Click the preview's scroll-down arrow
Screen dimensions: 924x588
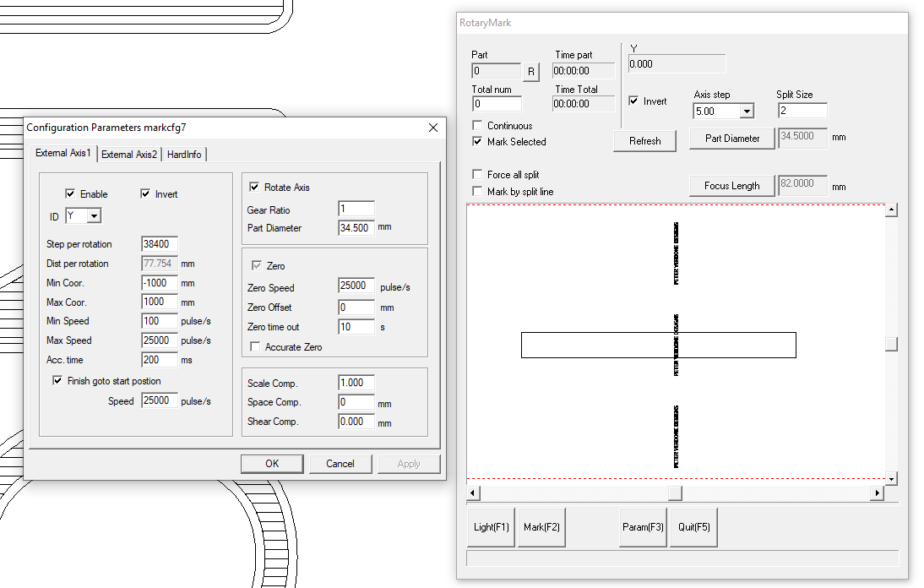(x=890, y=478)
